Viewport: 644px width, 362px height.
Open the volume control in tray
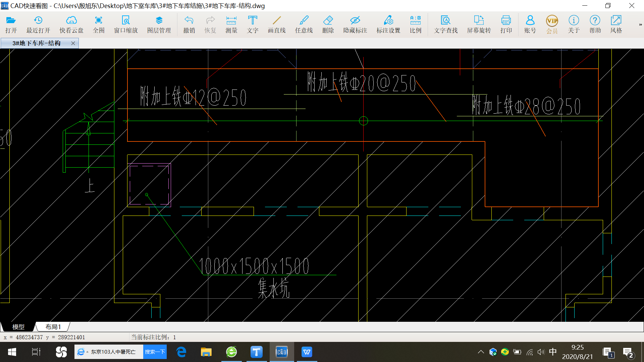(x=541, y=352)
